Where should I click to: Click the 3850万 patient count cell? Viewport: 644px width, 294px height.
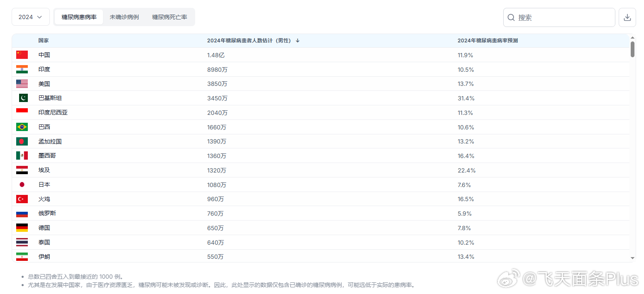(217, 84)
